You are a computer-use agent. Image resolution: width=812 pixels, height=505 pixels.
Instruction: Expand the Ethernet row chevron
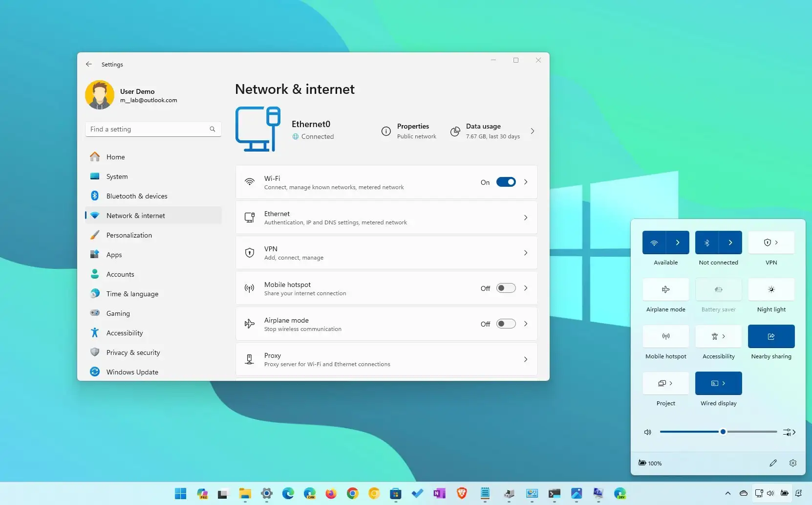tap(526, 218)
